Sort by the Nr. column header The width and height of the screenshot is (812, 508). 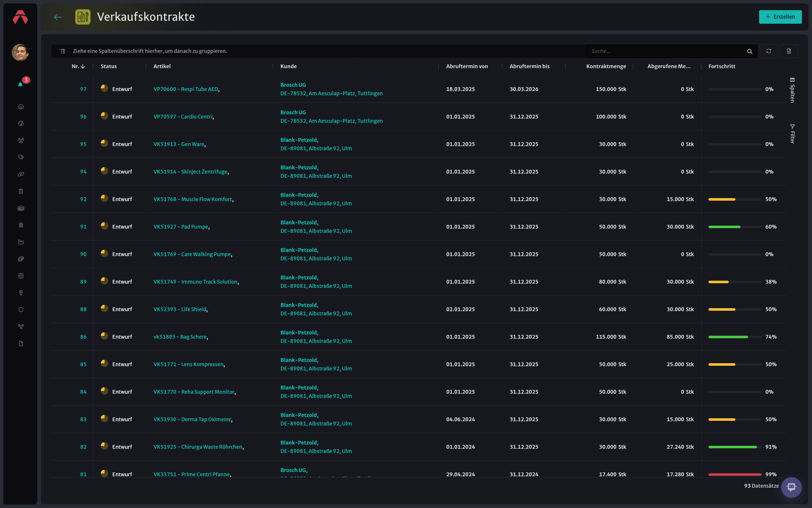tap(78, 66)
